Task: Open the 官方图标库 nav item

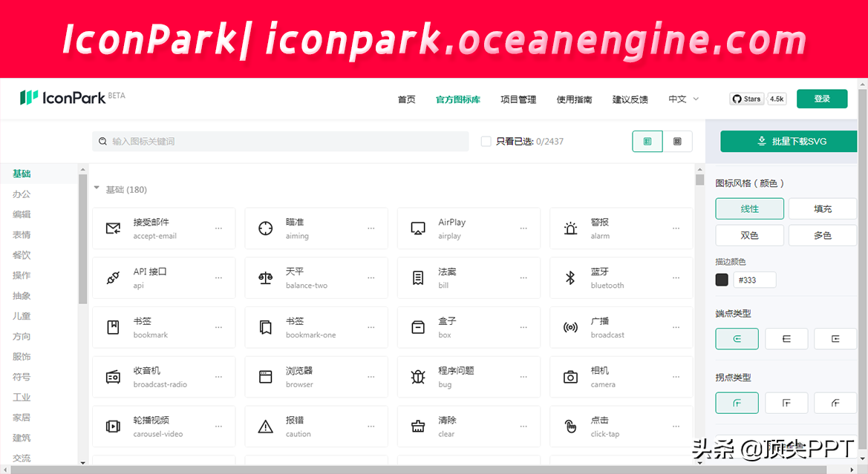Action: click(x=458, y=99)
